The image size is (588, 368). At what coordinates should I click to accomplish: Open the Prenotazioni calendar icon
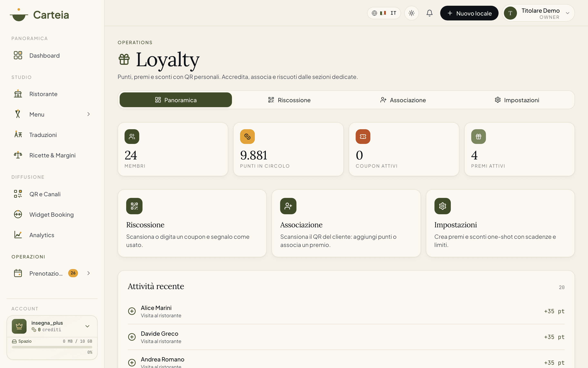point(18,273)
